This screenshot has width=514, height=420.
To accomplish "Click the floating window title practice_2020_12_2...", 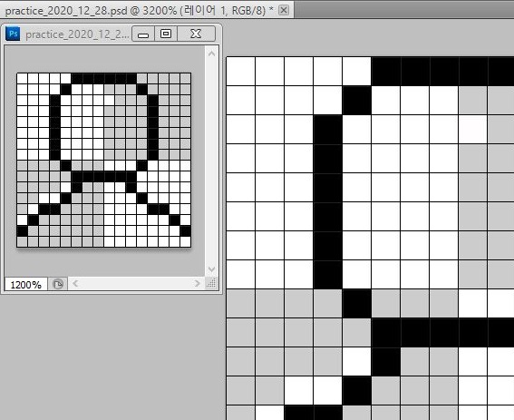I will pos(77,34).
